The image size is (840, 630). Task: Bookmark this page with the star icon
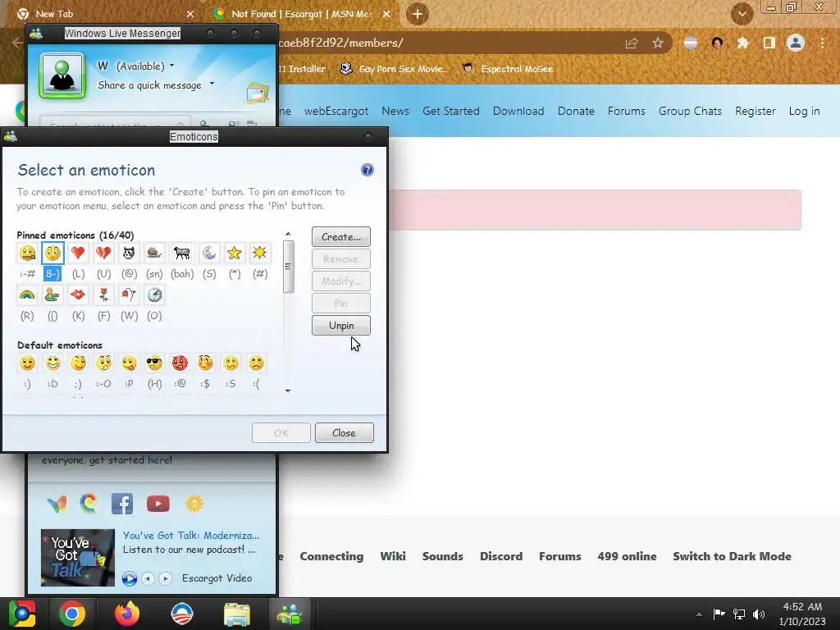658,43
